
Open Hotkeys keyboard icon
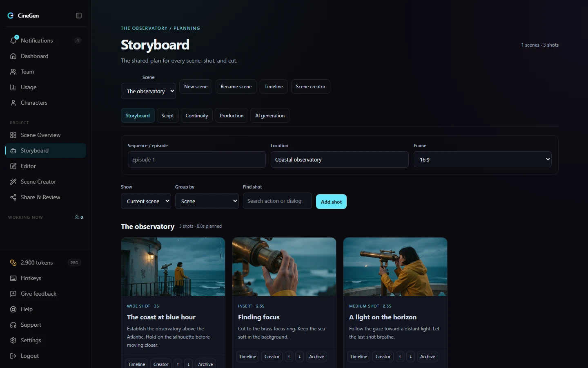13,278
